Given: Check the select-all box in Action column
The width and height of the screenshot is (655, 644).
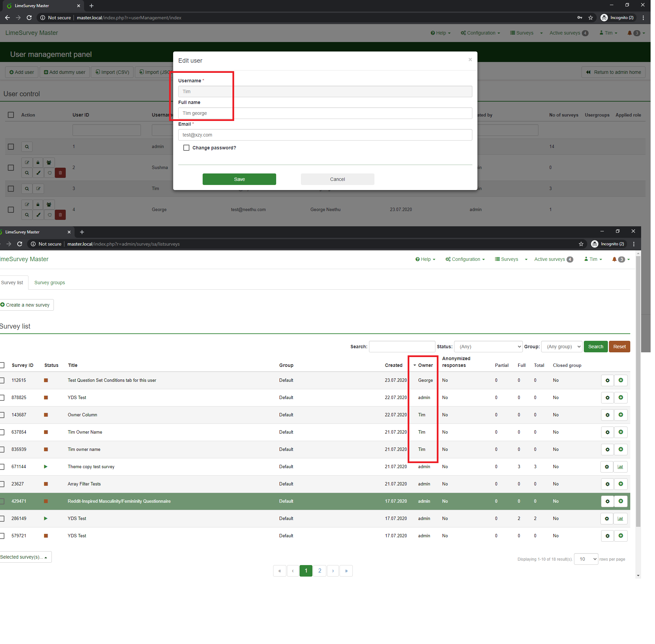Looking at the screenshot, I should (x=11, y=115).
